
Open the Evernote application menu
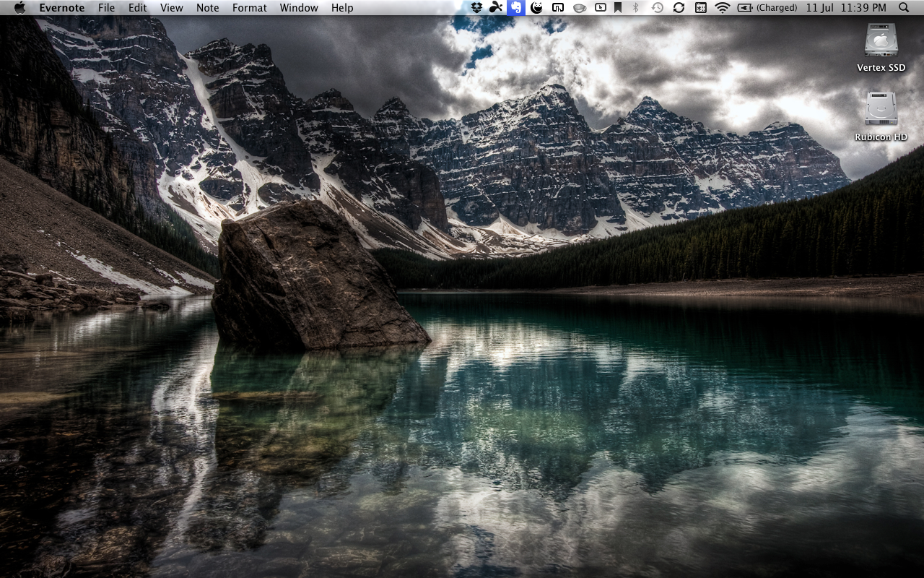62,7
